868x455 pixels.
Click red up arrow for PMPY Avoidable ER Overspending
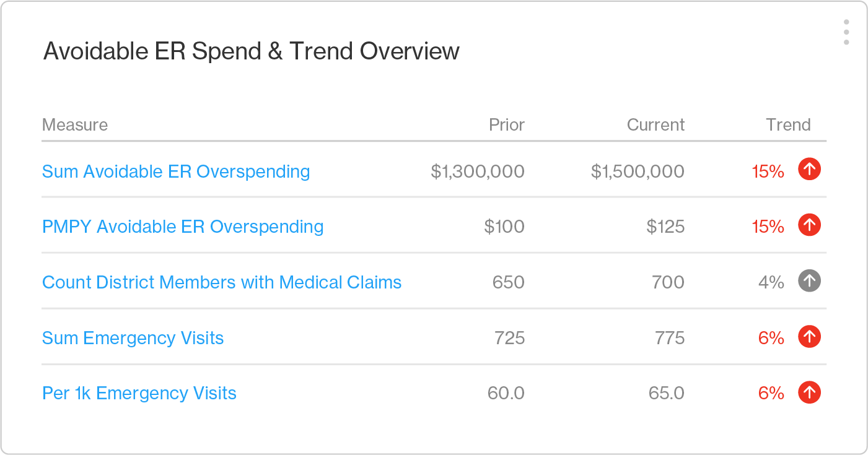click(x=809, y=225)
